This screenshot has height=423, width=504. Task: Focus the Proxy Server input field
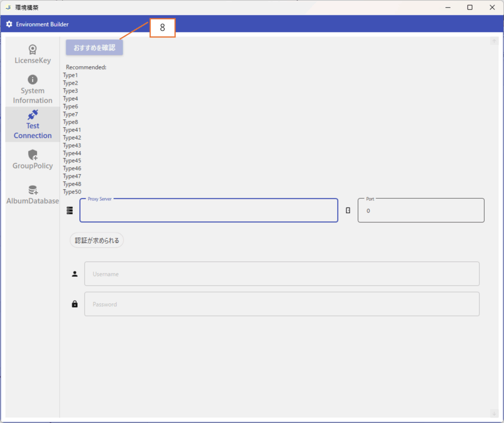pos(209,211)
